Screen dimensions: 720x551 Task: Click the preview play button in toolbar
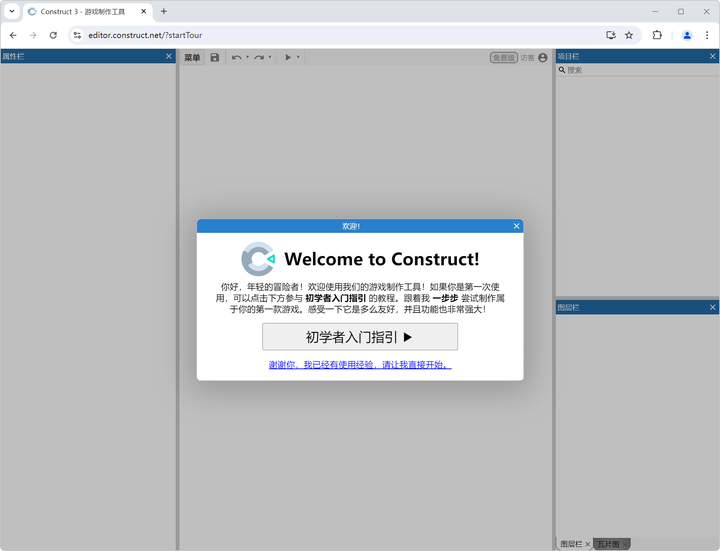[x=288, y=57]
